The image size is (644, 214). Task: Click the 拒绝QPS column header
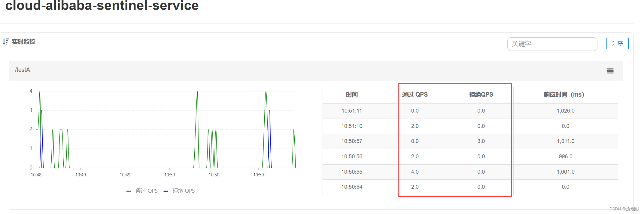(x=481, y=95)
